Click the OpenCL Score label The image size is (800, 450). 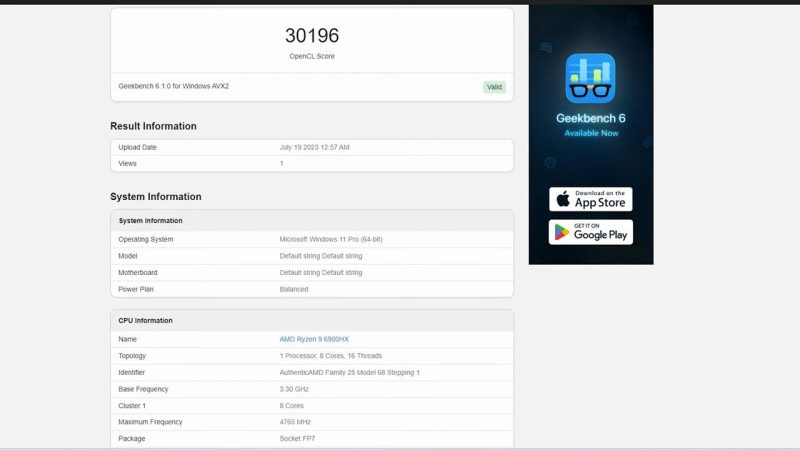coord(312,56)
